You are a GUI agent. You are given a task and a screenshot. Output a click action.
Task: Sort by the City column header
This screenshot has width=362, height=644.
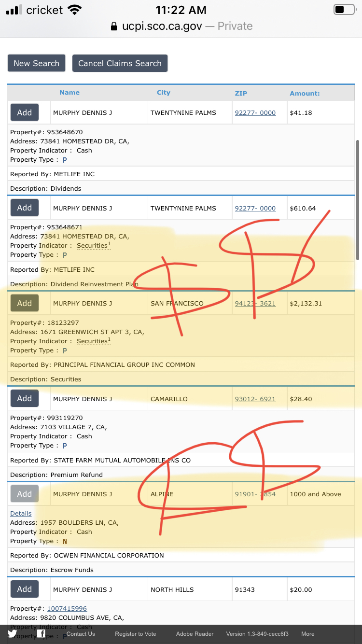coord(164,93)
